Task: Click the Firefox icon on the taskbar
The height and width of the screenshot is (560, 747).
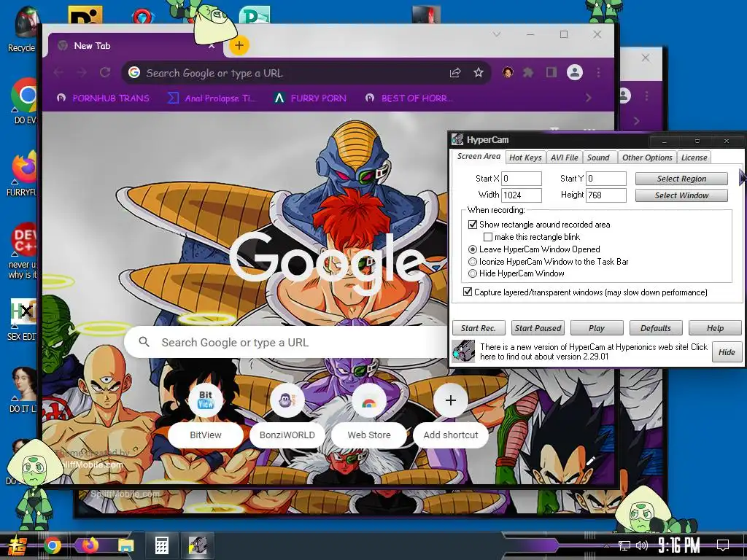Action: pos(90,545)
